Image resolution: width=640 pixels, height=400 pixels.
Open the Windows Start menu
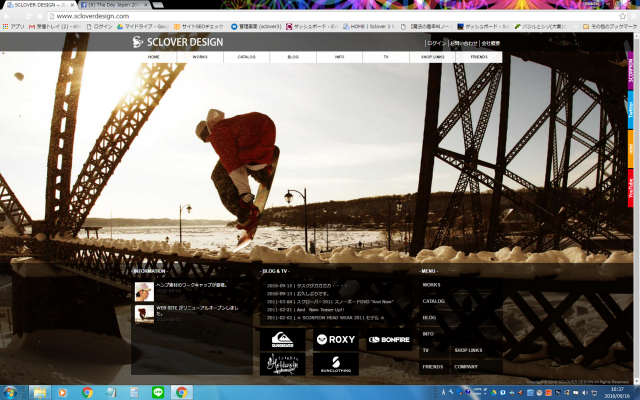pos(9,393)
